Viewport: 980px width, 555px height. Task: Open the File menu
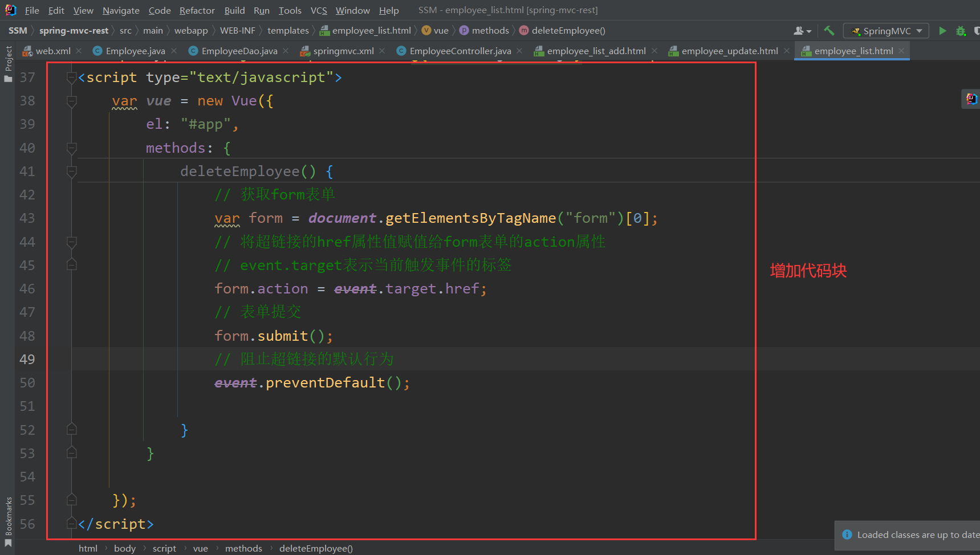(32, 10)
